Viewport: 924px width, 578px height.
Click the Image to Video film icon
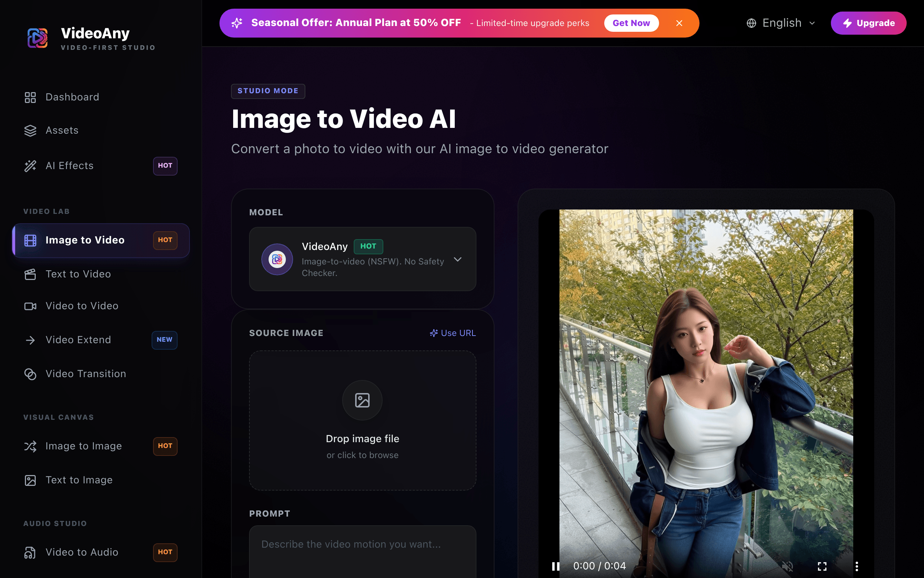click(30, 241)
